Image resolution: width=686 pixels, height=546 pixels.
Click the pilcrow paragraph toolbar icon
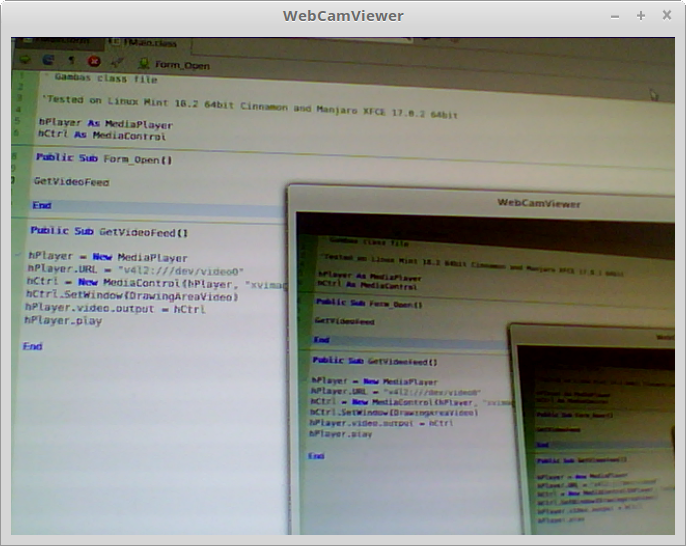pos(71,60)
